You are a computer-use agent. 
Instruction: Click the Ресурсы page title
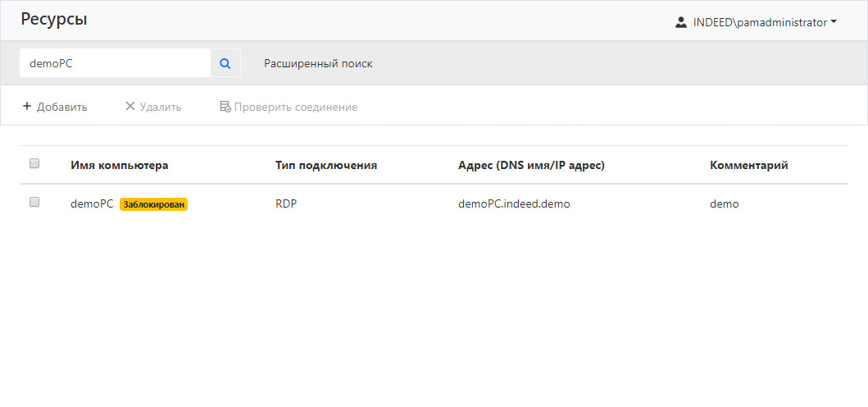coord(54,20)
